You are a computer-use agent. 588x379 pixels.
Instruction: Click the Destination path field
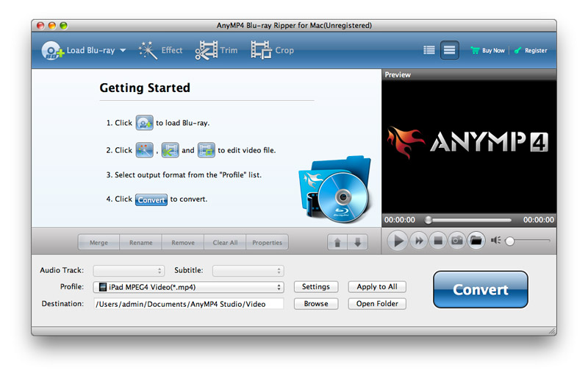(188, 304)
